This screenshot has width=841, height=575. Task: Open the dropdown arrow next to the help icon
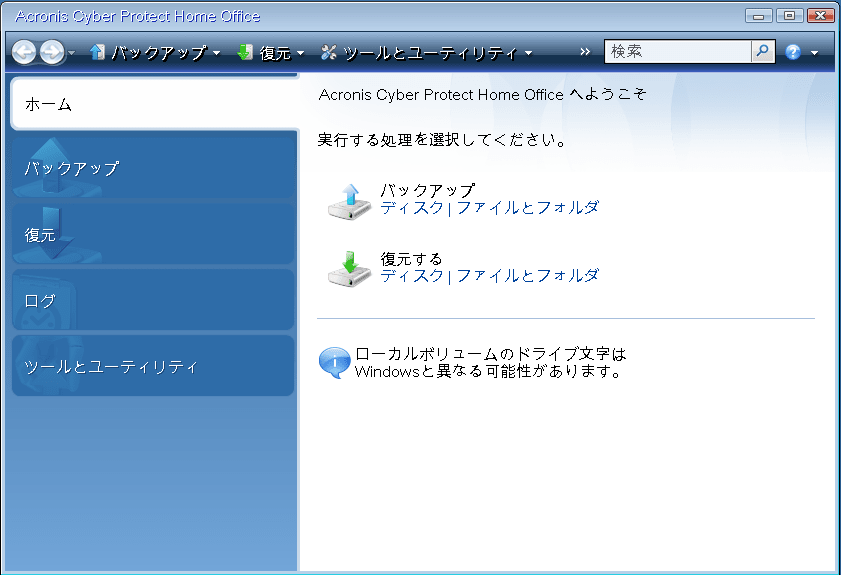pyautogui.click(x=815, y=53)
